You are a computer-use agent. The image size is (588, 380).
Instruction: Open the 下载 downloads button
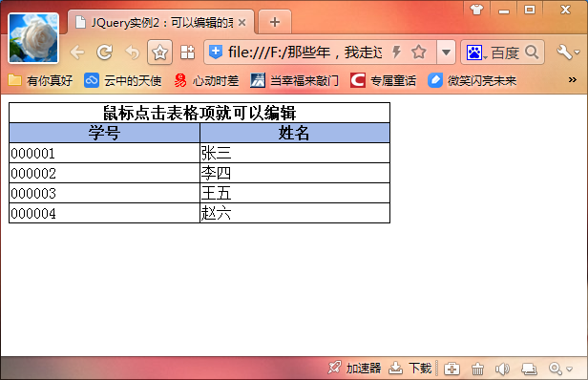click(409, 368)
